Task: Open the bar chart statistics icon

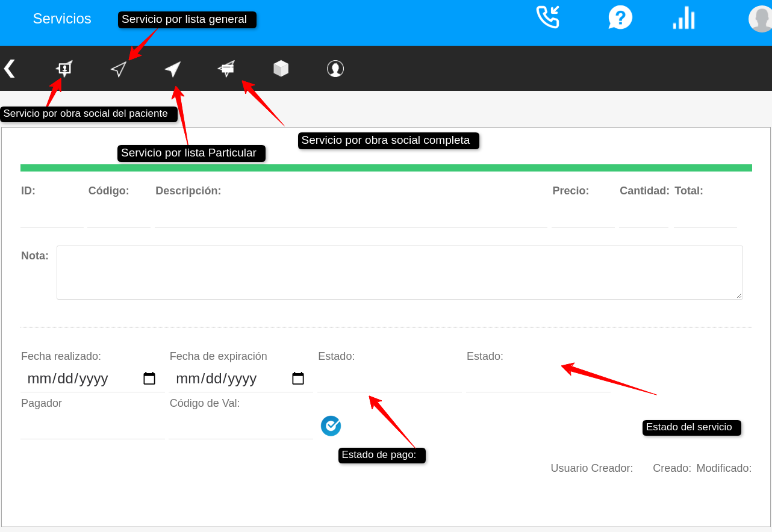Action: pos(684,18)
